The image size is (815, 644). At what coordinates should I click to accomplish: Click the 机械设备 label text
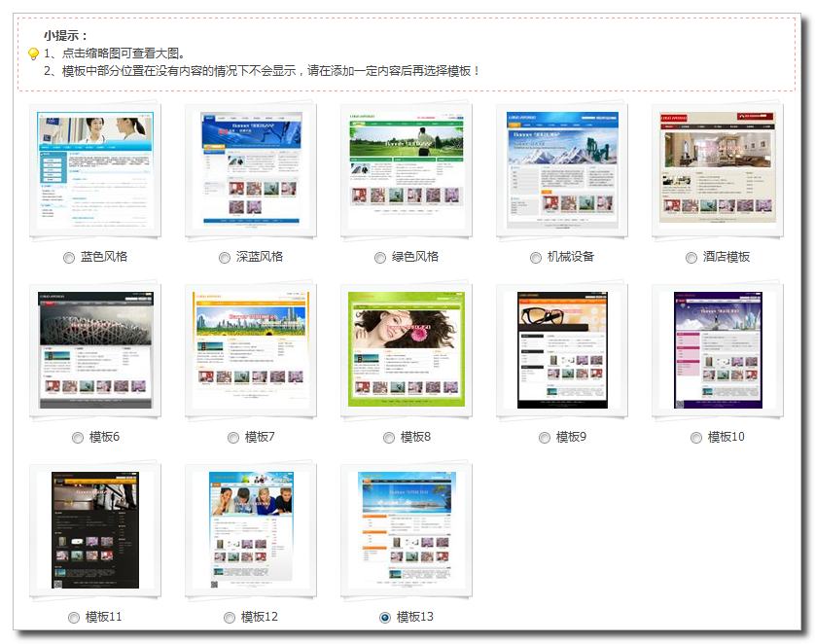(x=571, y=257)
